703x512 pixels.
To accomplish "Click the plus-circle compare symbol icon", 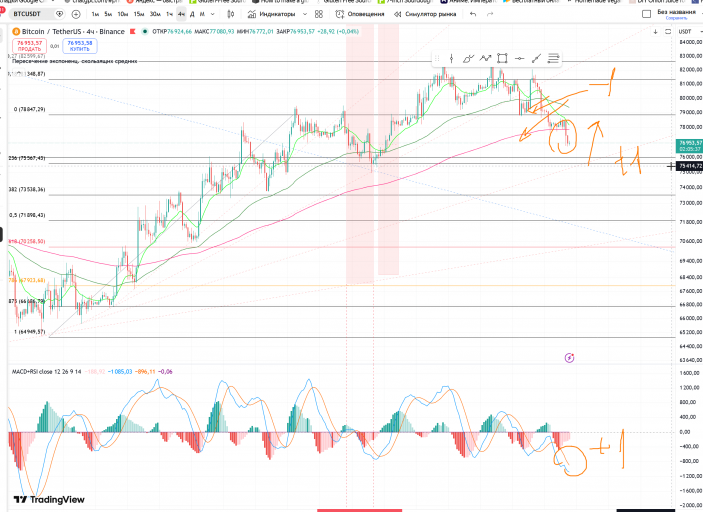I will click(x=76, y=14).
